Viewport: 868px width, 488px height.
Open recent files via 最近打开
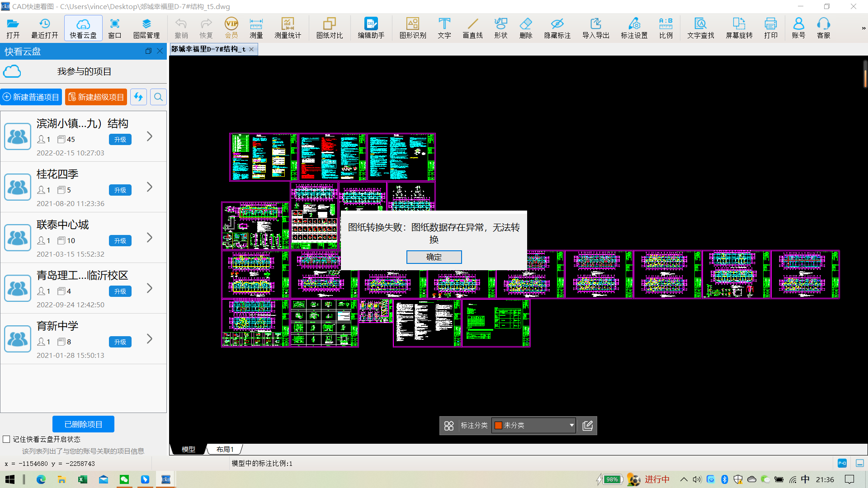coord(44,28)
